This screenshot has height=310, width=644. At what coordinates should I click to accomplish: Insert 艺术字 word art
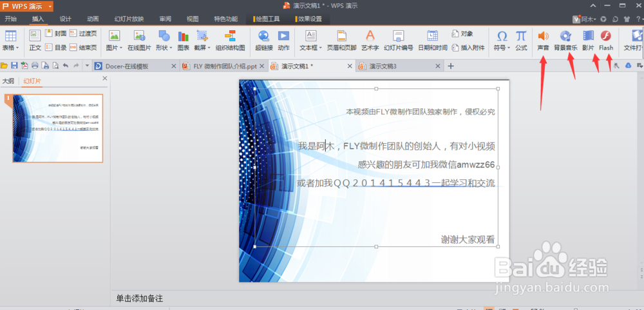tap(370, 41)
